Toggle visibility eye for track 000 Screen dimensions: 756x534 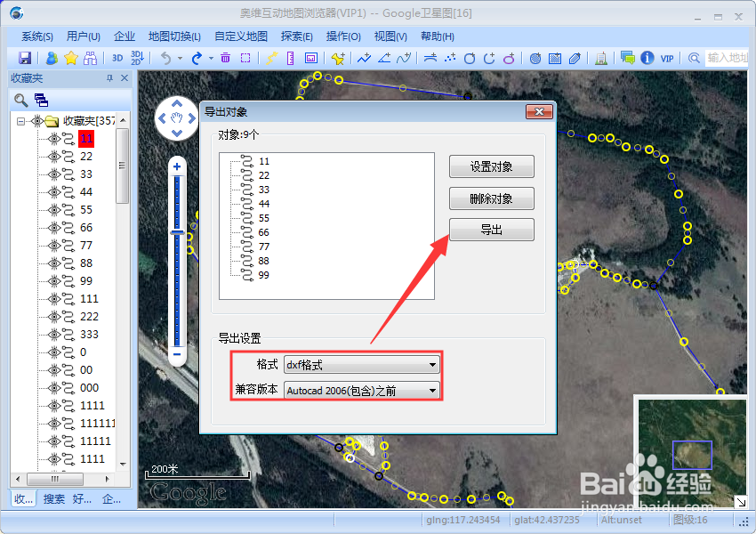coord(54,388)
